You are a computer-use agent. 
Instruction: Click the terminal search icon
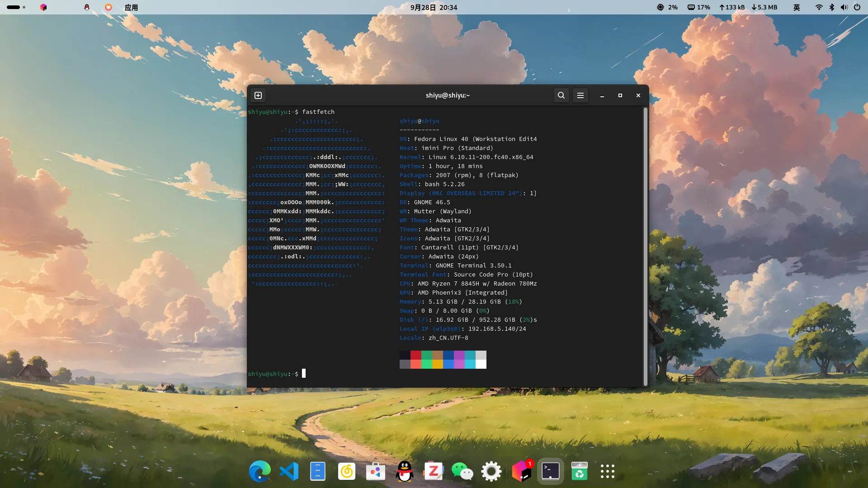tap(561, 95)
